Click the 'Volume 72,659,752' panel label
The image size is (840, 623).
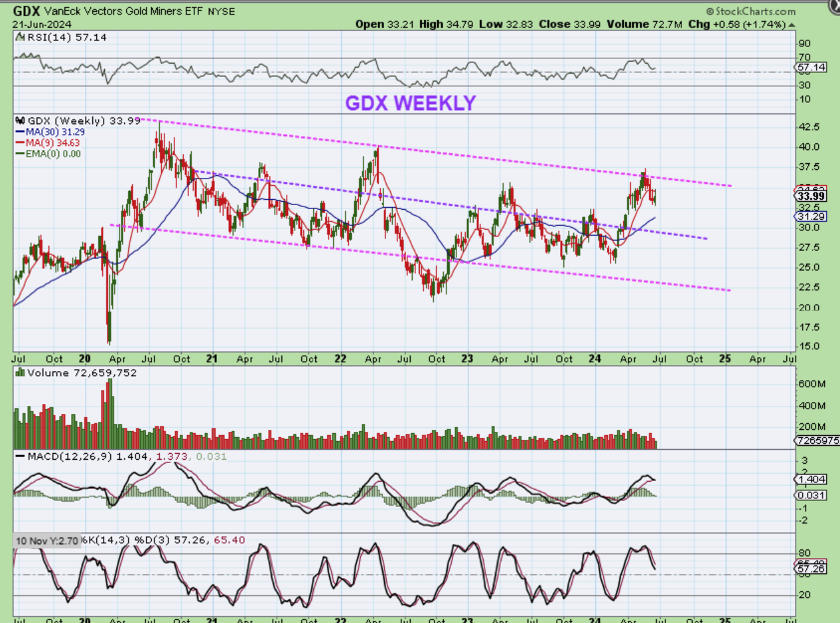tap(81, 373)
